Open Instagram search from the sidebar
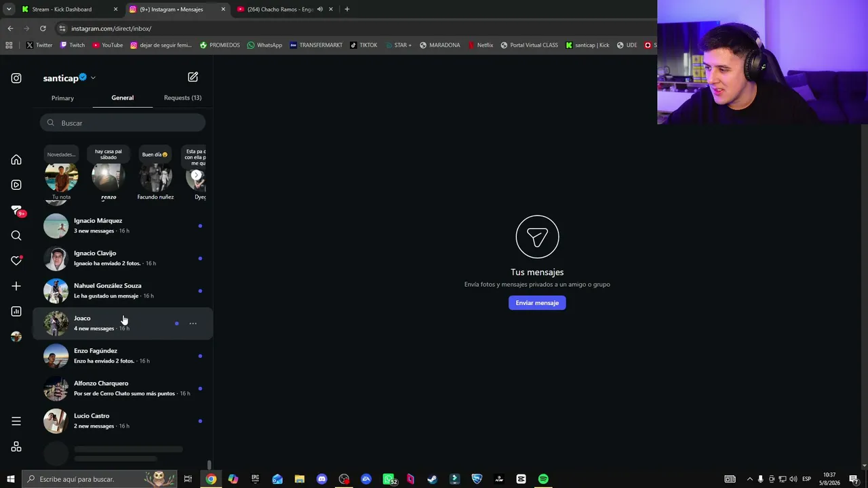The width and height of the screenshot is (868, 488). (16, 236)
